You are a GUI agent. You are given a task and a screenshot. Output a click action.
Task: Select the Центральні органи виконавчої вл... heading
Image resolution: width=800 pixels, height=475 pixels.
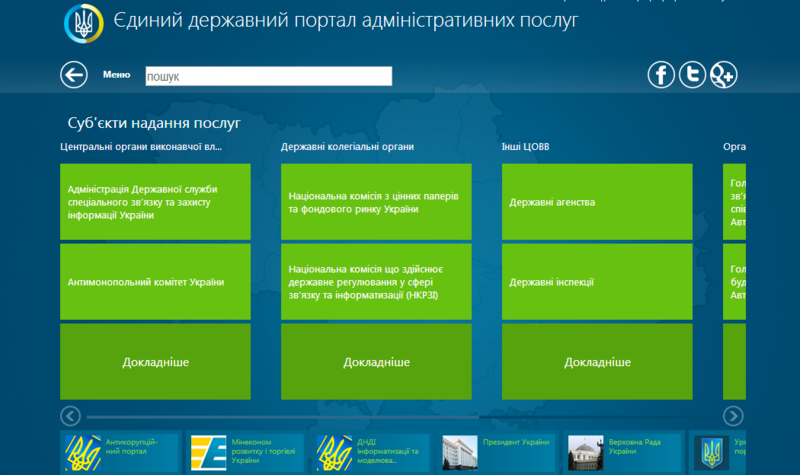click(141, 147)
